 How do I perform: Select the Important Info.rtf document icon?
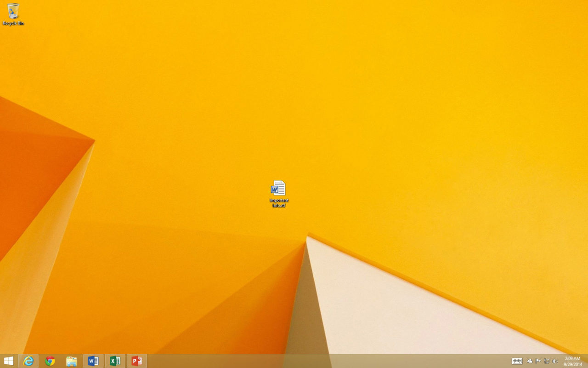click(278, 188)
